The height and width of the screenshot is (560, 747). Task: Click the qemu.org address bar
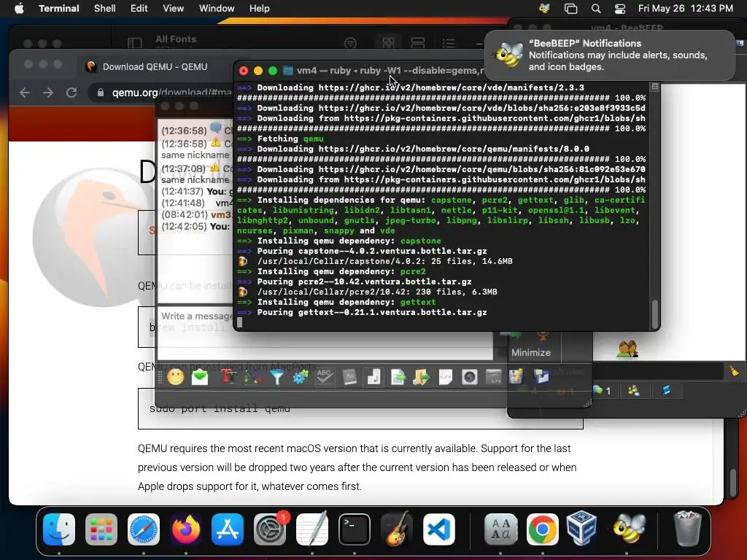point(172,93)
